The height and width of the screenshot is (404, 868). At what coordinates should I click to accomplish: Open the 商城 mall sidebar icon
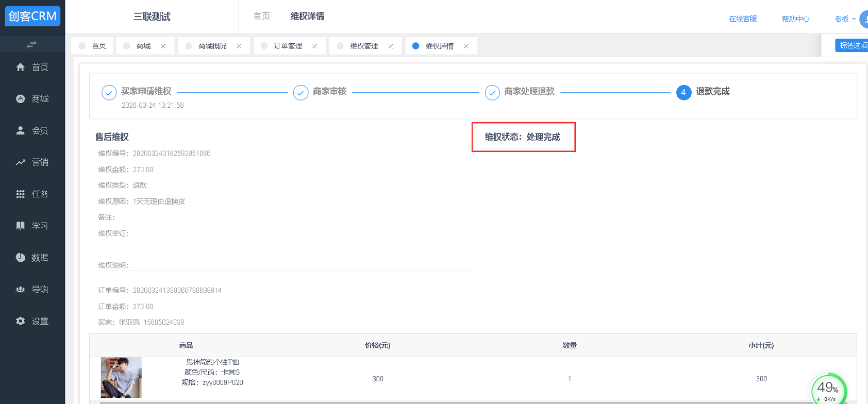coord(21,99)
